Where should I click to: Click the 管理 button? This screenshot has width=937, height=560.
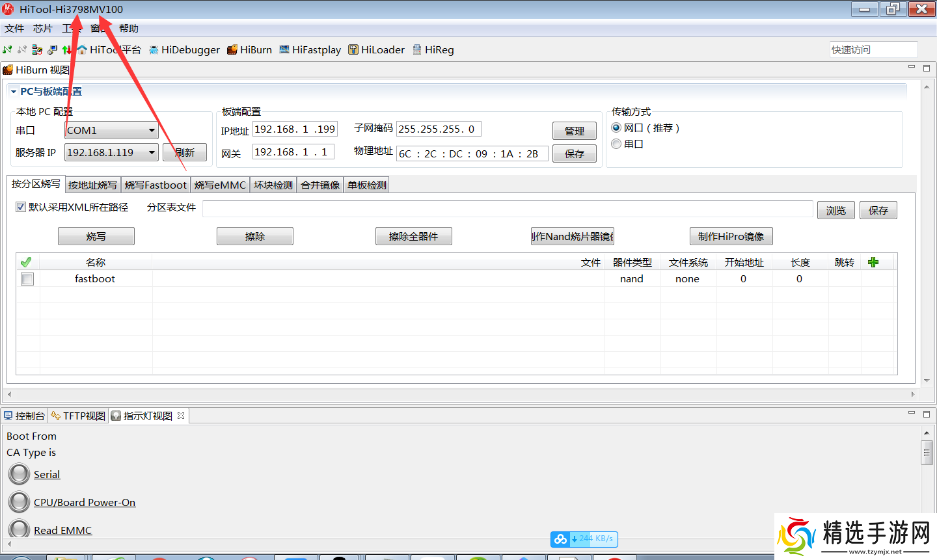(x=574, y=130)
